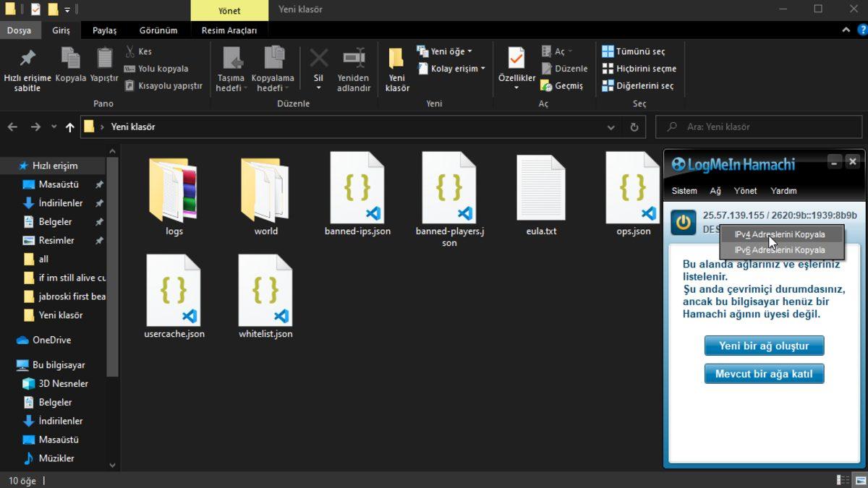Viewport: 868px width, 488px height.
Task: Select IPv4 Adreslerini Kopyala menu entry
Action: coord(780,234)
